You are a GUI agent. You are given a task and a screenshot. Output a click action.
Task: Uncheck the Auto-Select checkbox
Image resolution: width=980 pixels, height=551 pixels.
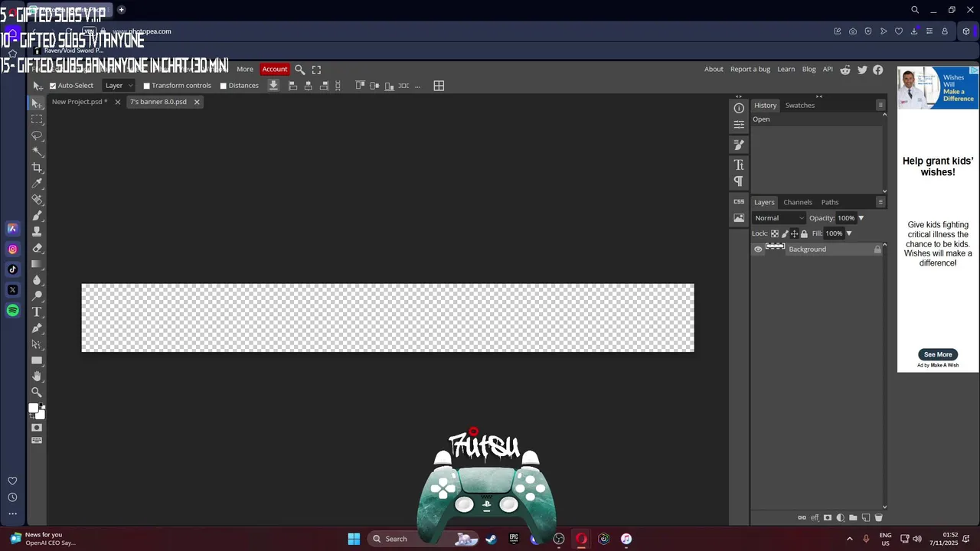(x=53, y=86)
